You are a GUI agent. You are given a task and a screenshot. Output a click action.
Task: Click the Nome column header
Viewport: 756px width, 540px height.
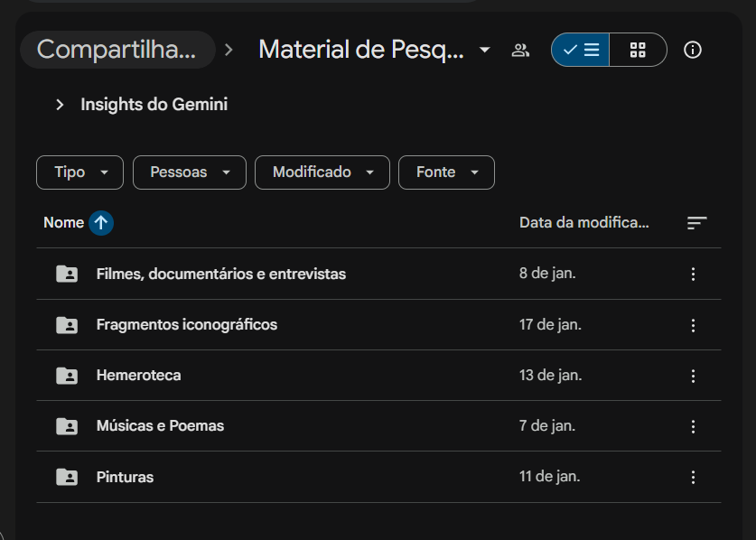[x=63, y=223]
